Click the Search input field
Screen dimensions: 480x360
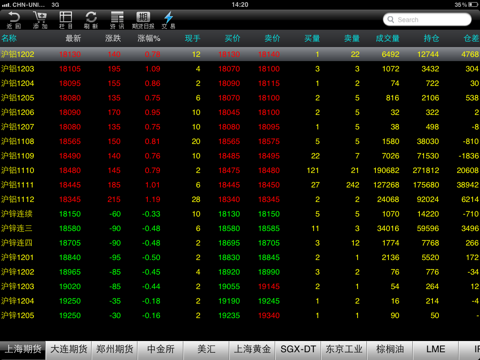427,19
